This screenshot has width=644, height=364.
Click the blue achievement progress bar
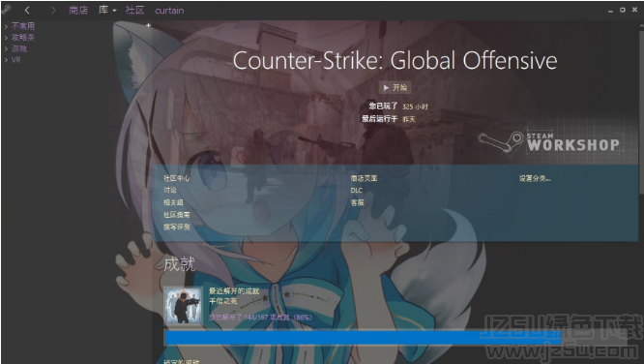363,338
